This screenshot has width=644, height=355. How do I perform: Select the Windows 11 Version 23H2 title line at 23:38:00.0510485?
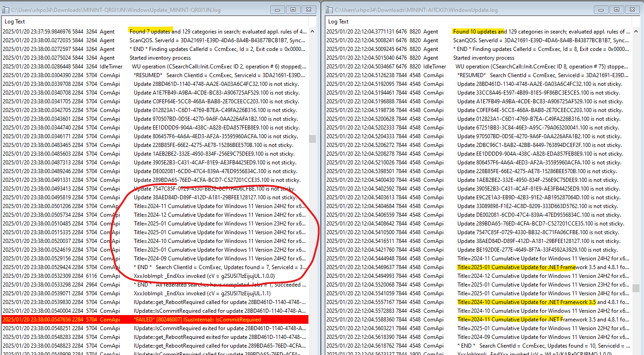155,224
